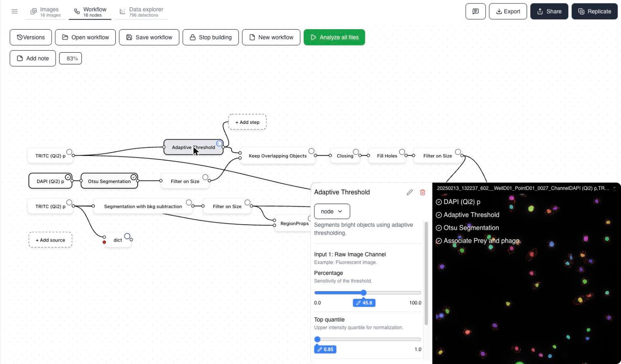The height and width of the screenshot is (364, 621).
Task: Open the Versions history
Action: click(x=31, y=37)
